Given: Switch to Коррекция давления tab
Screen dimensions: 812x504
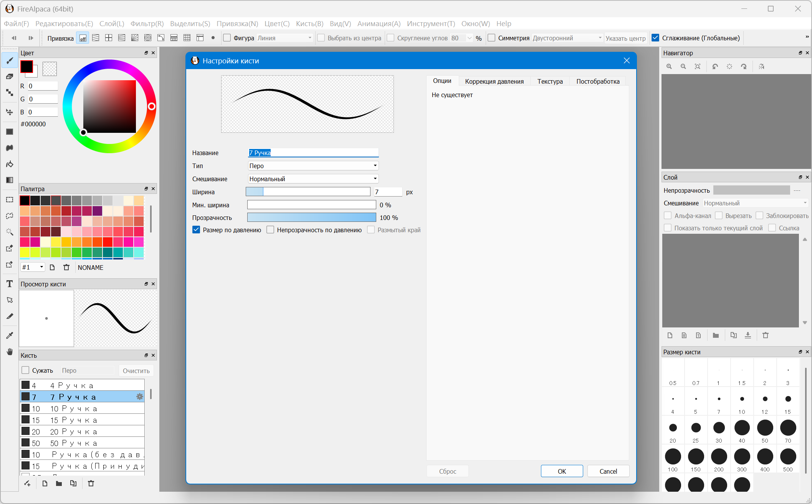Looking at the screenshot, I should pos(494,81).
